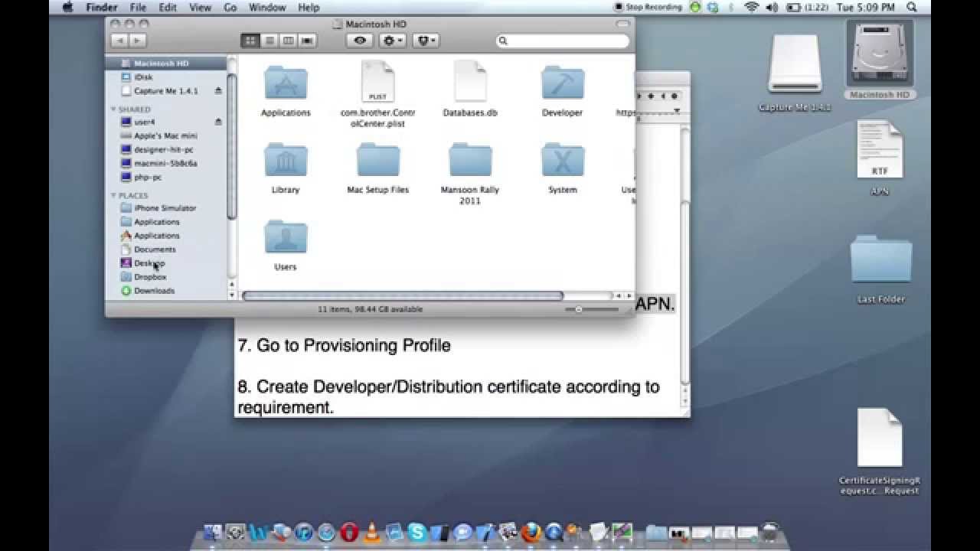980x551 pixels.
Task: Launch VLC from the Dock
Action: pyautogui.click(x=372, y=533)
